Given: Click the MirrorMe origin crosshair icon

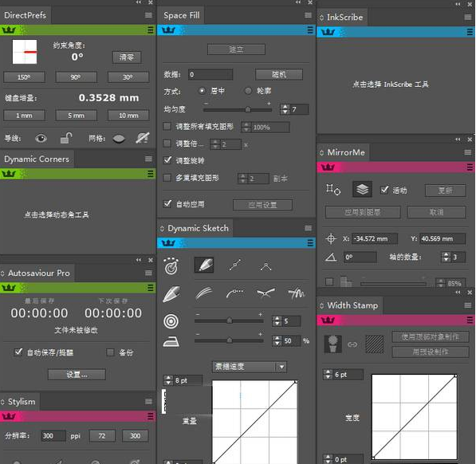Looking at the screenshot, I should [x=331, y=239].
